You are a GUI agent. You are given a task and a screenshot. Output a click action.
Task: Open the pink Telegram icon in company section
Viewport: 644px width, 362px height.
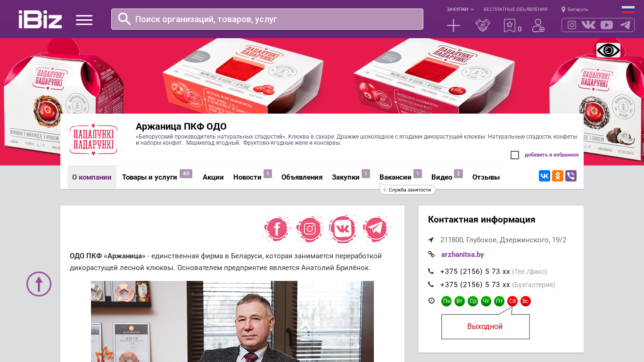(x=376, y=229)
